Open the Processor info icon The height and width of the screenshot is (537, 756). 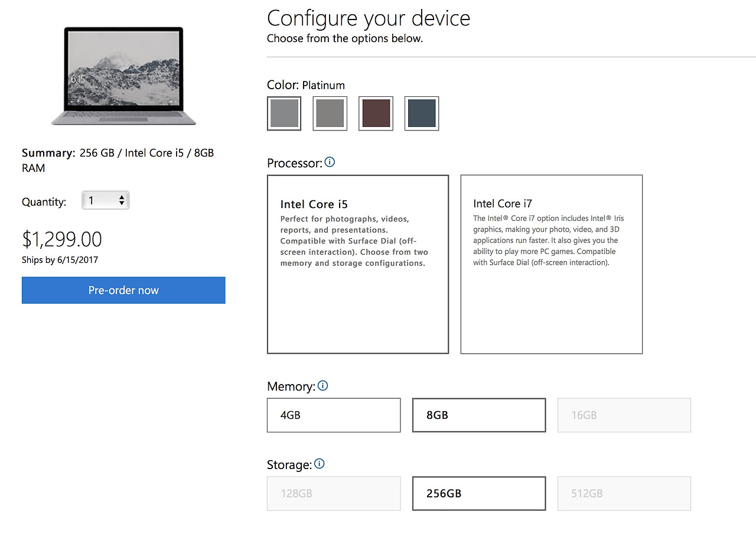[x=330, y=162]
